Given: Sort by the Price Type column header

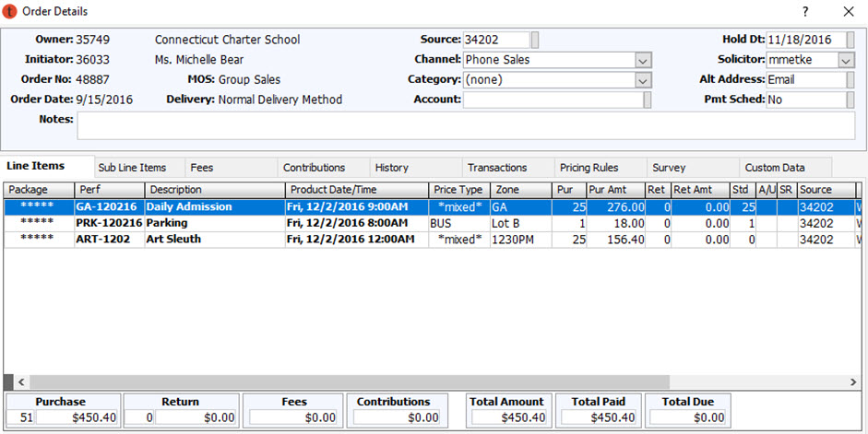Looking at the screenshot, I should click(459, 190).
